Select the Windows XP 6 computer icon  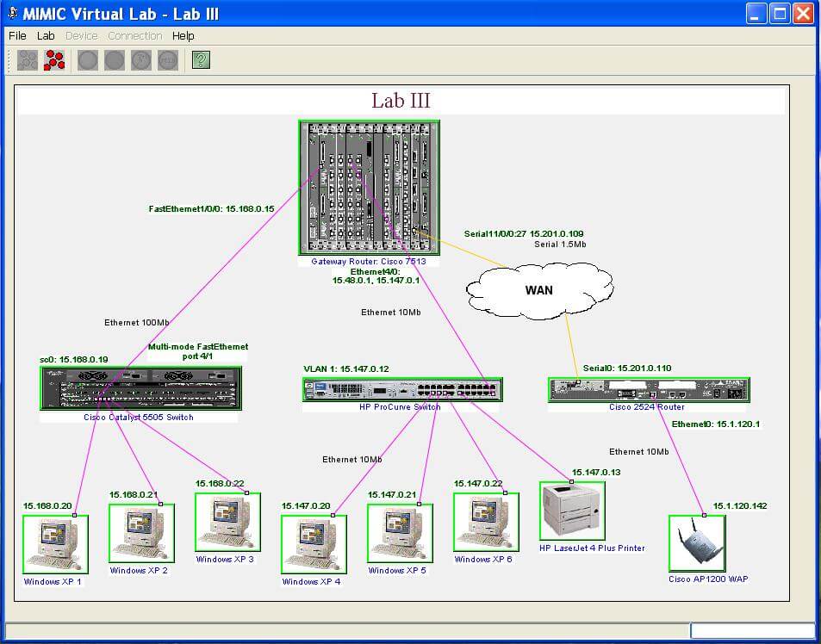click(x=486, y=522)
